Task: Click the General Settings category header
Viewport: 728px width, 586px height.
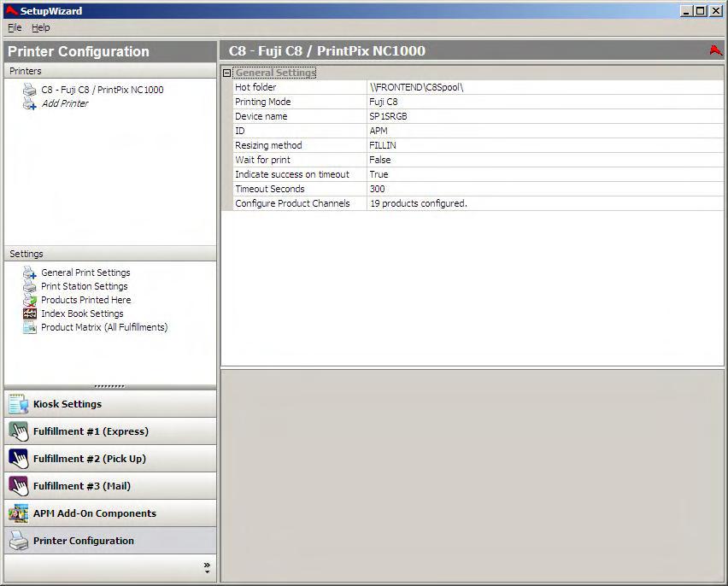Action: click(276, 73)
